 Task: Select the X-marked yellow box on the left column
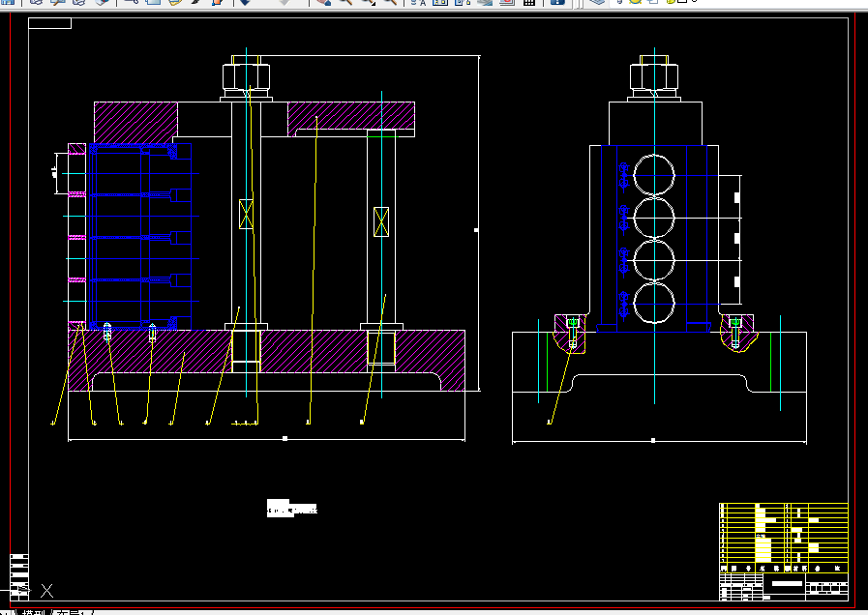click(247, 214)
